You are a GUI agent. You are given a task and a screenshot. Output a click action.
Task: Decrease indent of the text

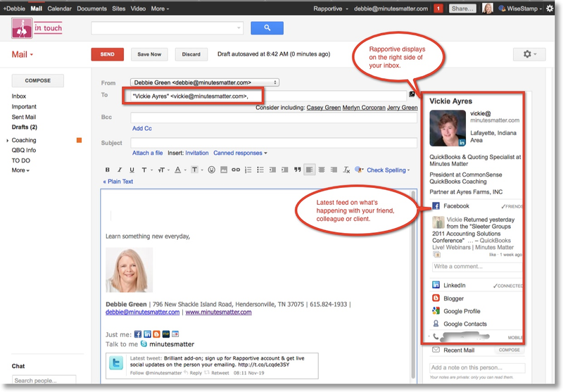pos(272,170)
